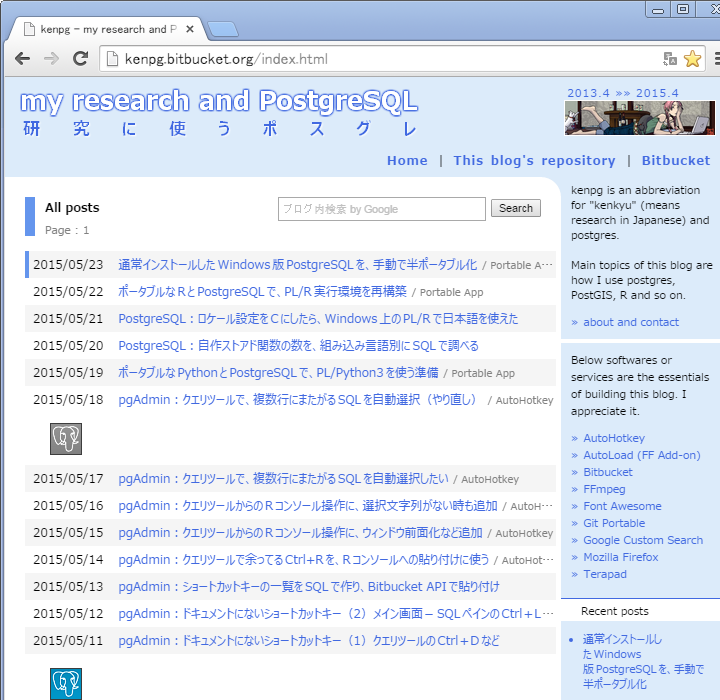Open the 2015/05/12 shortcut keys (2) post
Screen dimensions: 720x700
pyautogui.click(x=336, y=614)
